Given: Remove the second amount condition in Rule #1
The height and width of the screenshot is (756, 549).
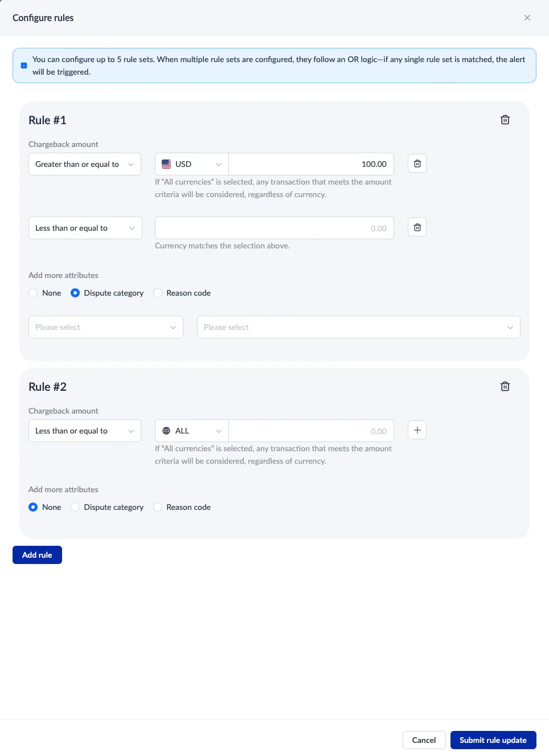Looking at the screenshot, I should [x=417, y=227].
